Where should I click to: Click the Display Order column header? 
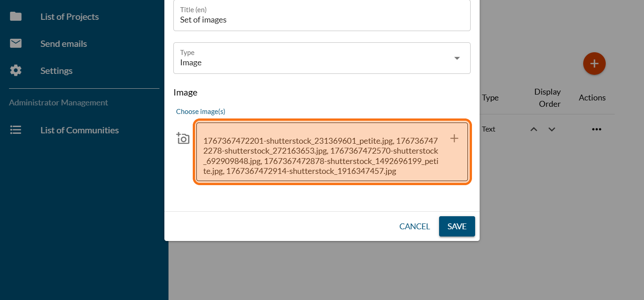pos(547,98)
